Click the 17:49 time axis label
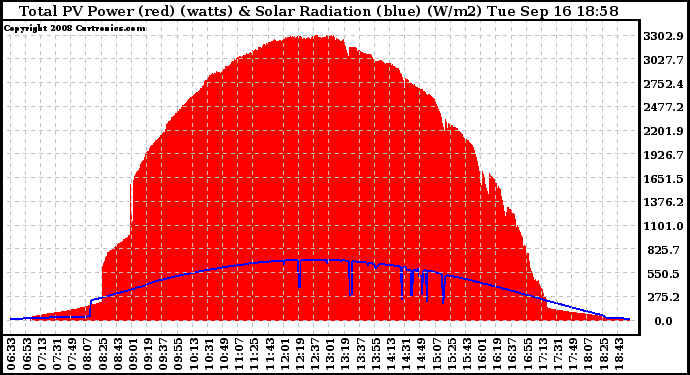Screen dimensions: 690x375 (x=573, y=353)
